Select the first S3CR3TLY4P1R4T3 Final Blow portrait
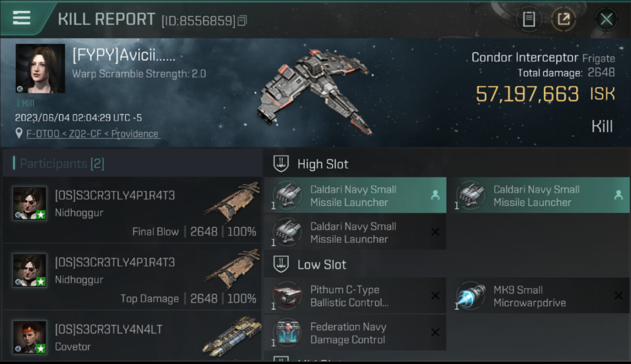The height and width of the screenshot is (364, 631). coord(30,203)
